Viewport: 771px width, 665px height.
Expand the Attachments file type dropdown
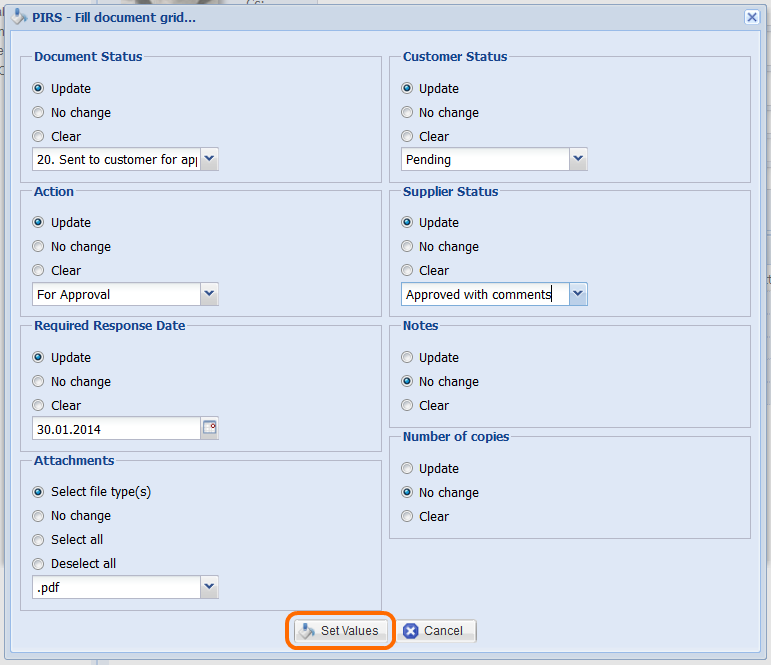pyautogui.click(x=209, y=587)
